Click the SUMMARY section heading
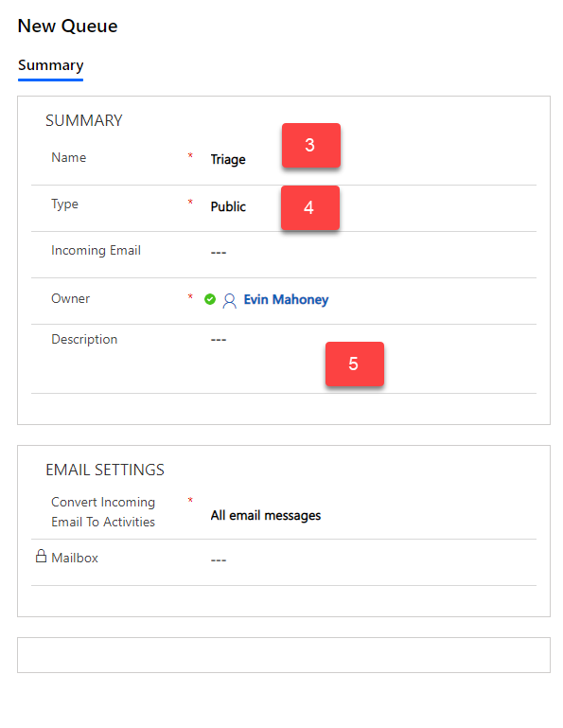Image resolution: width=563 pixels, height=728 pixels. point(84,121)
